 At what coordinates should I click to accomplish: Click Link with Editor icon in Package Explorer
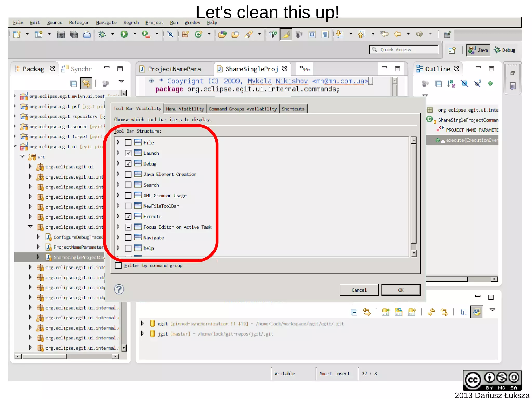click(x=86, y=83)
